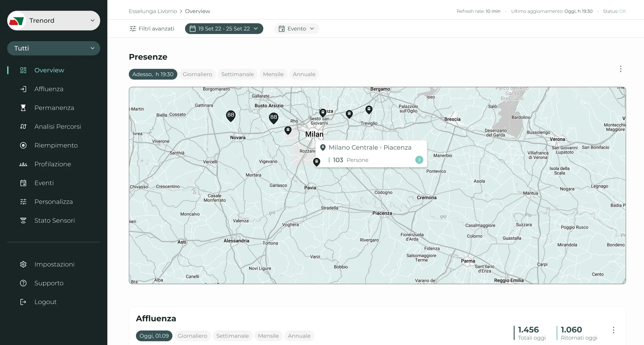Expand the Trenord account dropdown
The image size is (644, 345).
click(x=53, y=20)
